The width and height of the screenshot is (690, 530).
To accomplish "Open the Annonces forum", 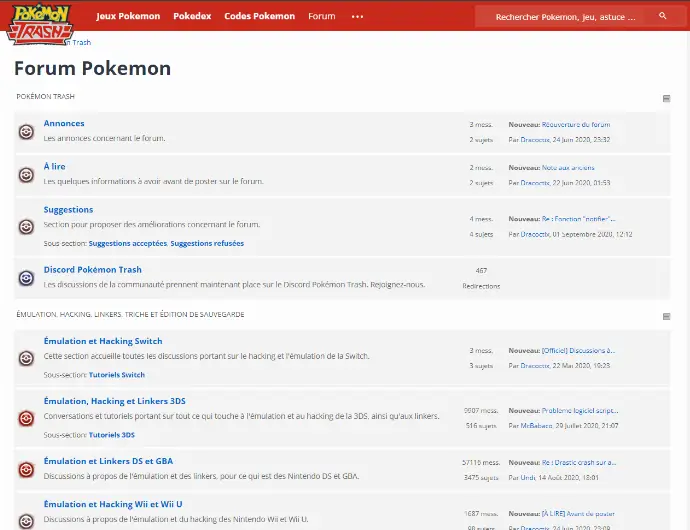I will coord(64,123).
